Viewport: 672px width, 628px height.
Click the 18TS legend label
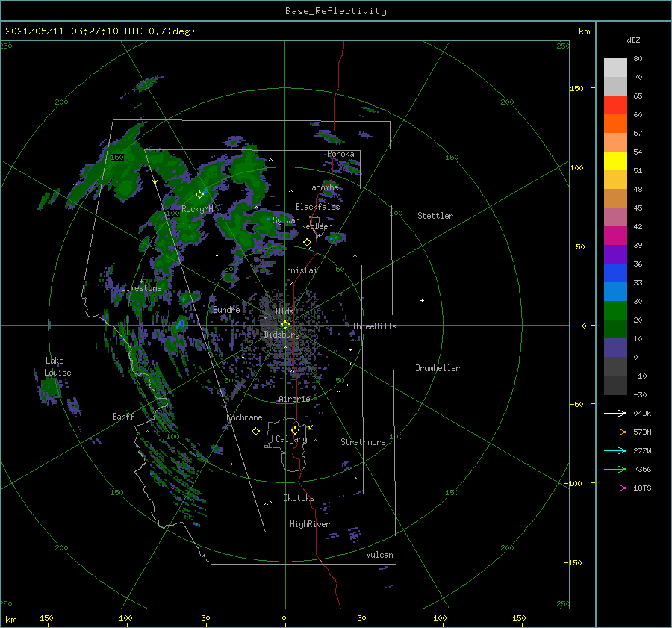(642, 488)
